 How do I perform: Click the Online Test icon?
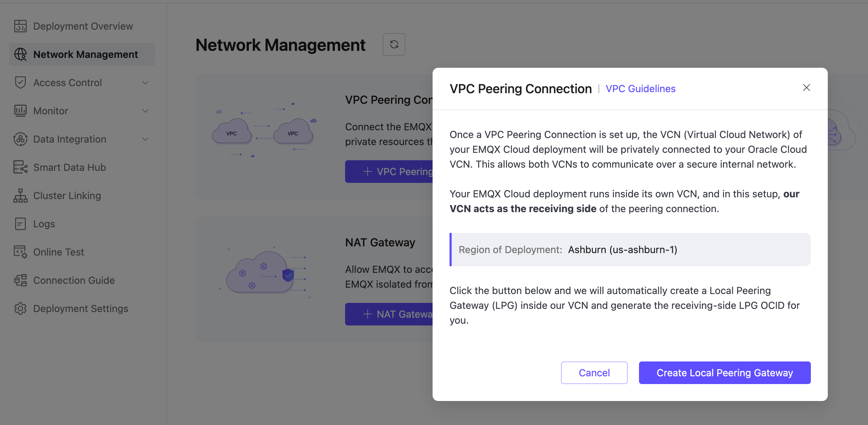tap(20, 252)
